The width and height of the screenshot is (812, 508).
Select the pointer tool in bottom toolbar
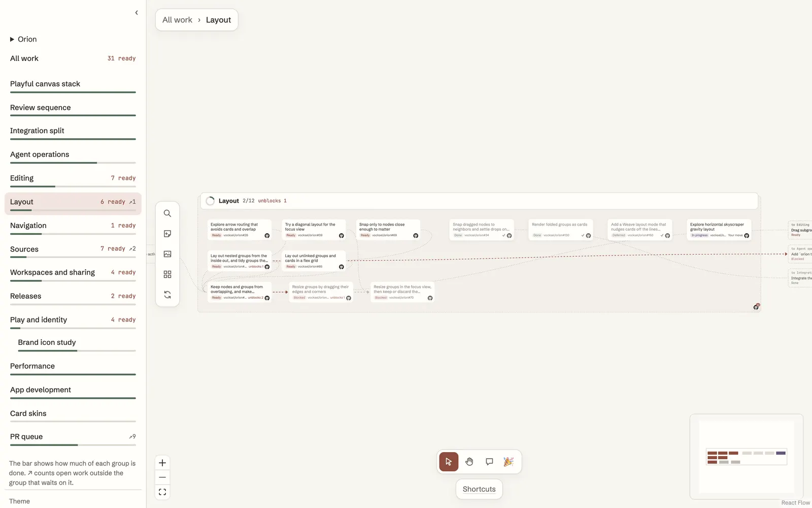[x=449, y=462]
